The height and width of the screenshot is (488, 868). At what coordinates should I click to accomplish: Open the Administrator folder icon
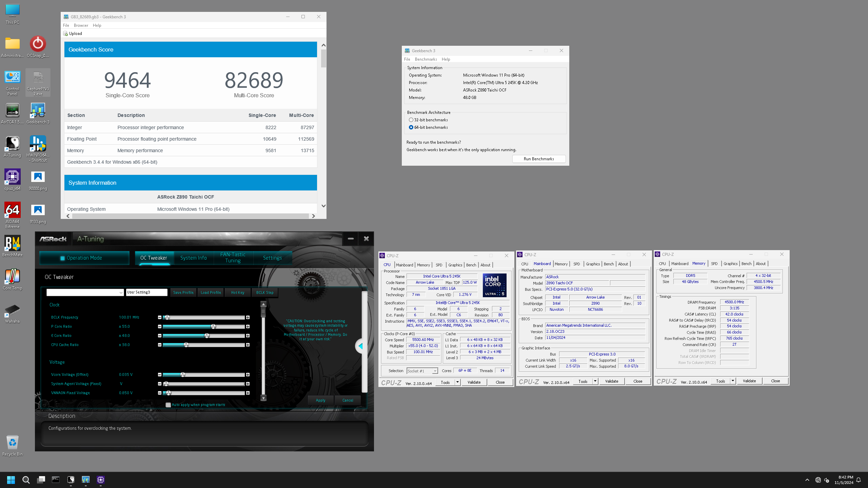click(13, 47)
